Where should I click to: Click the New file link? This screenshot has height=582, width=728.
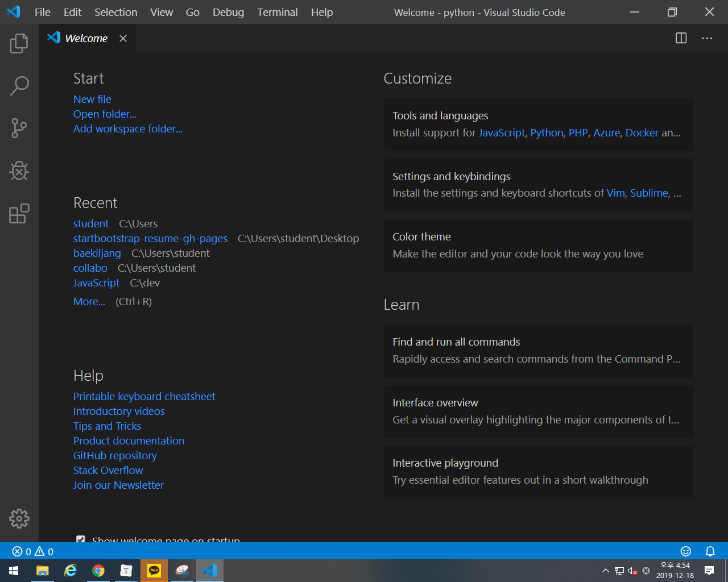[92, 99]
